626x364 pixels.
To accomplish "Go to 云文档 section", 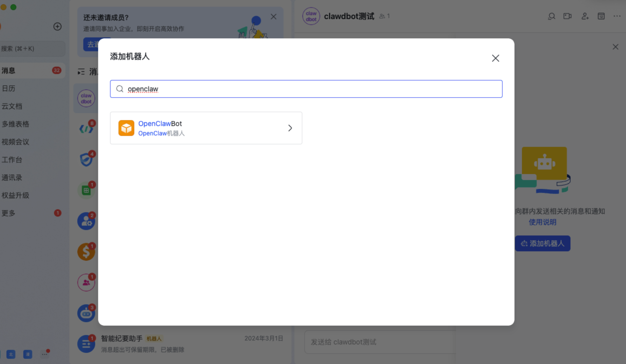I will 12,106.
